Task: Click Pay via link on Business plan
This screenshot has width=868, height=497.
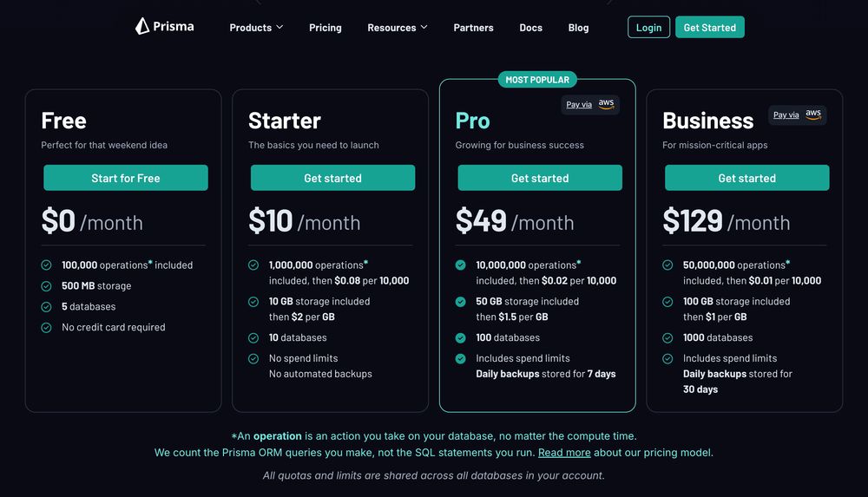Action: click(786, 115)
